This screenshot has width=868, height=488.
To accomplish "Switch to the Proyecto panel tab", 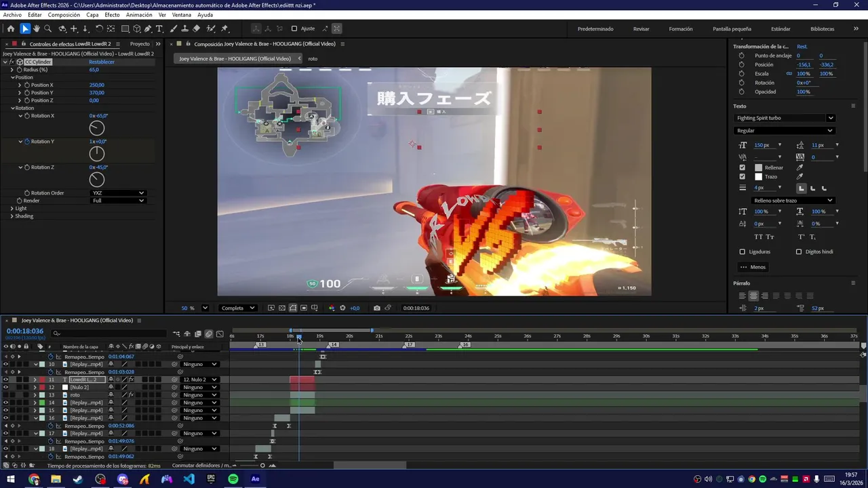I will click(140, 44).
